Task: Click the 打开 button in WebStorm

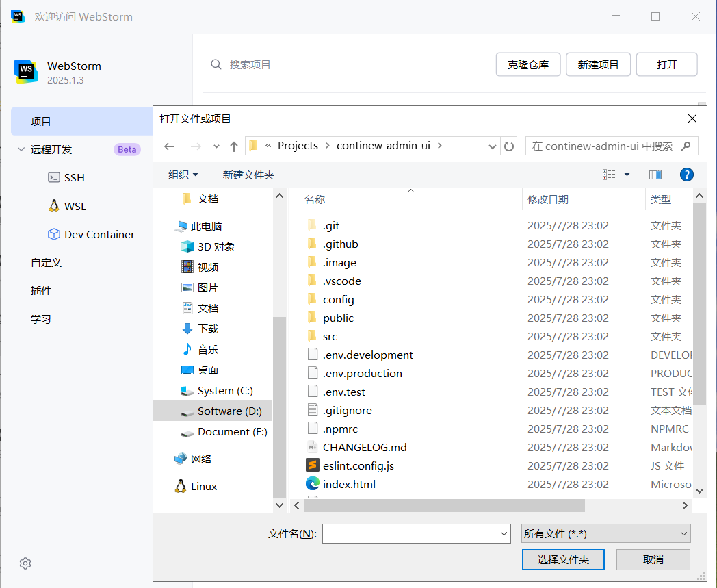Action: 666,64
